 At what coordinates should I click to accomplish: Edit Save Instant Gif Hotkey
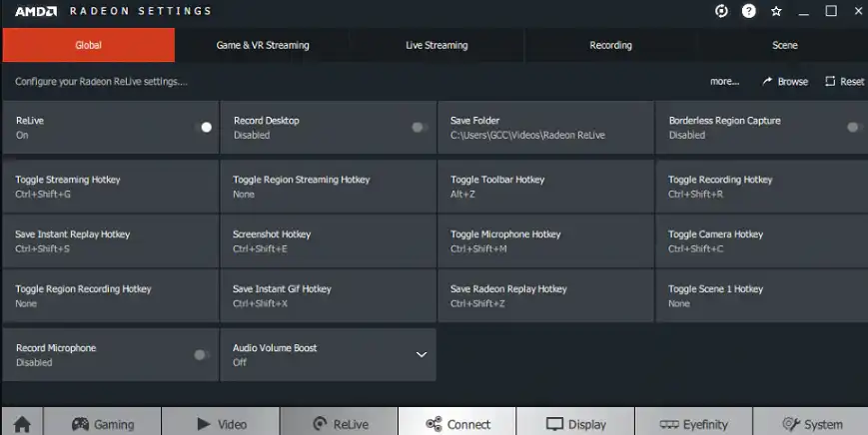pos(328,295)
